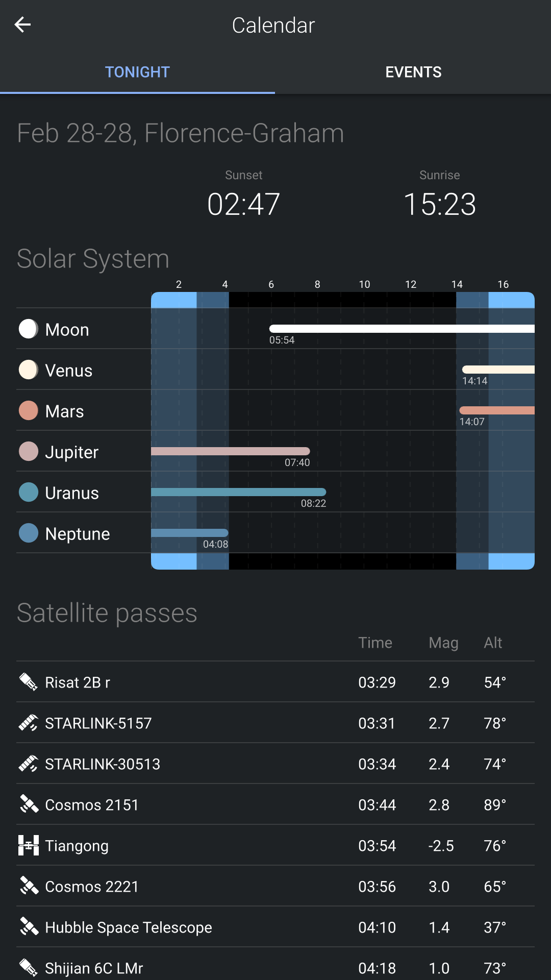Tap the Hubble Space Telescope satellite icon
551x980 pixels.
point(29,927)
